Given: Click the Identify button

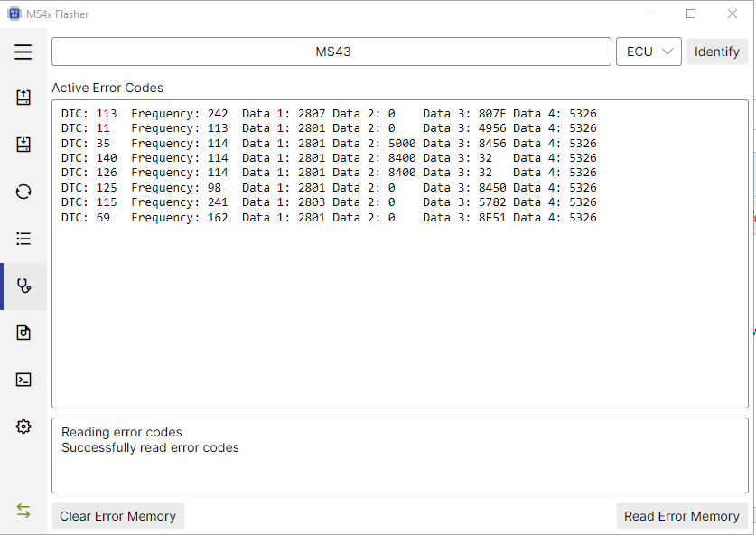Looking at the screenshot, I should coord(717,52).
